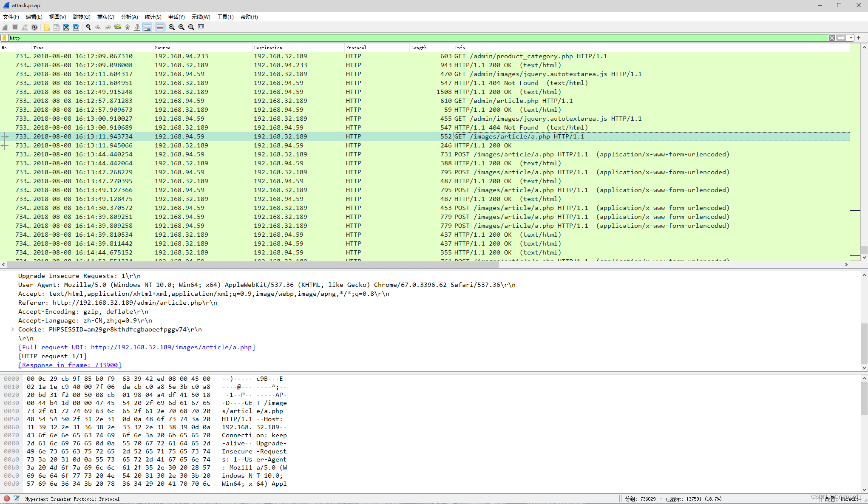
Task: Reload the capture file icon
Action: pyautogui.click(x=76, y=27)
